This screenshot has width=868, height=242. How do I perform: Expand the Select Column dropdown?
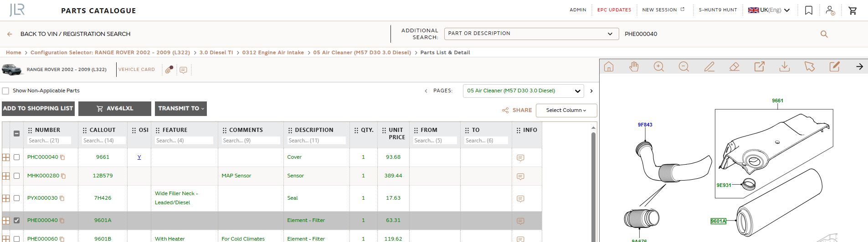(566, 110)
